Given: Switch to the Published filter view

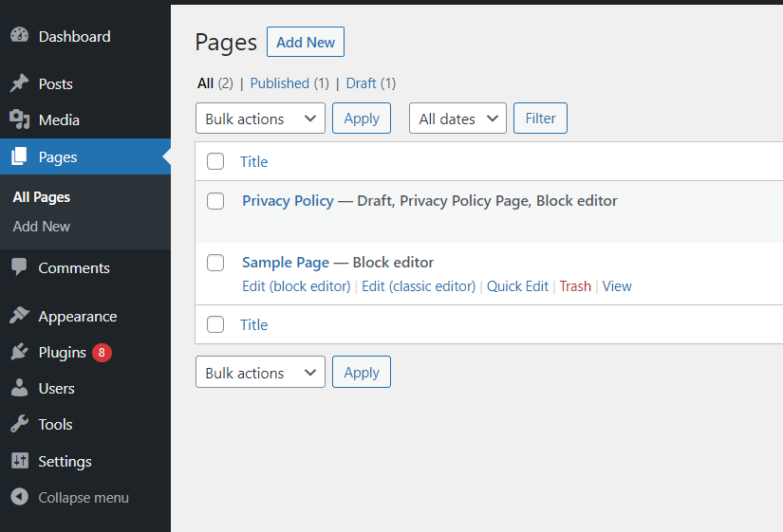Looking at the screenshot, I should (289, 83).
